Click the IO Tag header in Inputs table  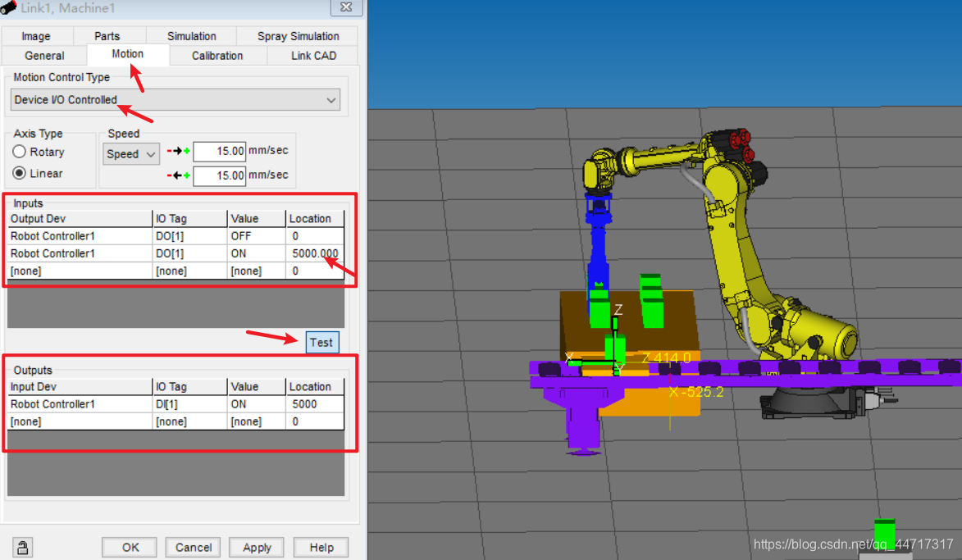coord(189,218)
